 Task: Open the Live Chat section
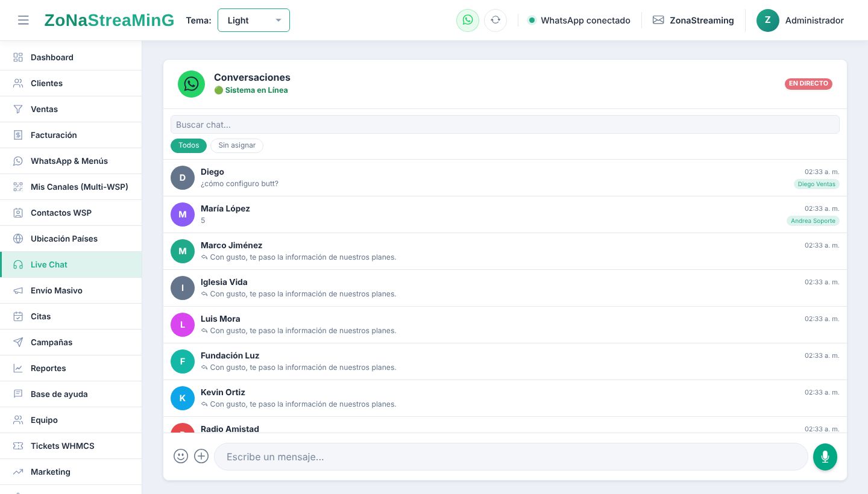pos(71,264)
